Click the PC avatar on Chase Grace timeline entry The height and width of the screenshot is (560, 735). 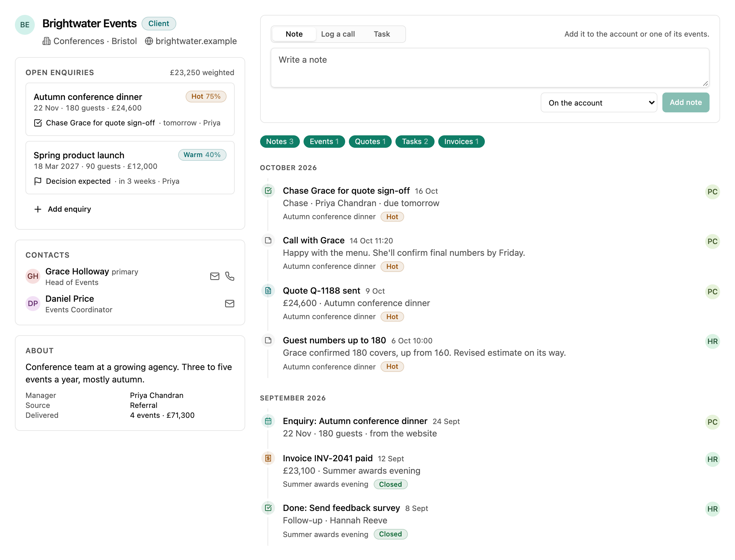[x=712, y=192]
